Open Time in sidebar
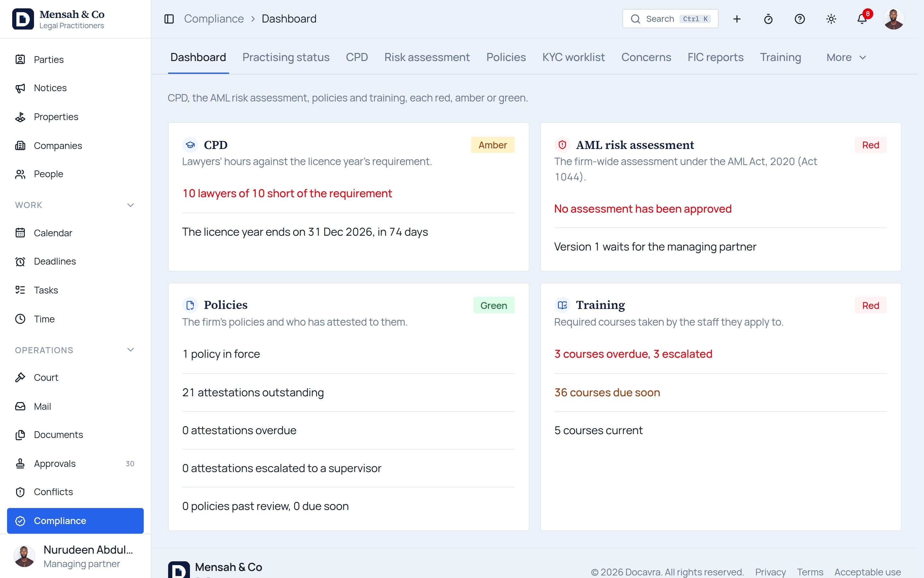This screenshot has width=924, height=578. 75,319
